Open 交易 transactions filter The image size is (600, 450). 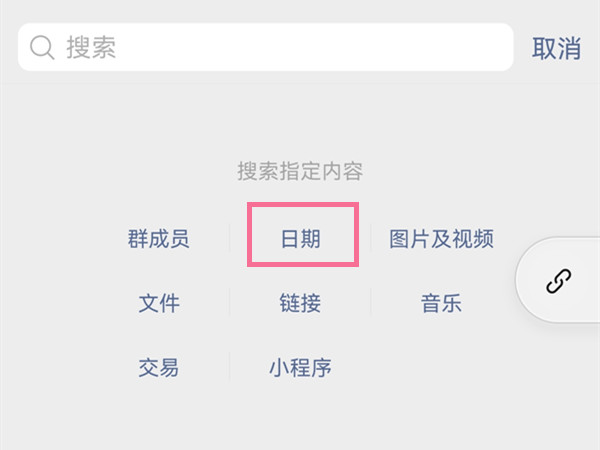(158, 367)
